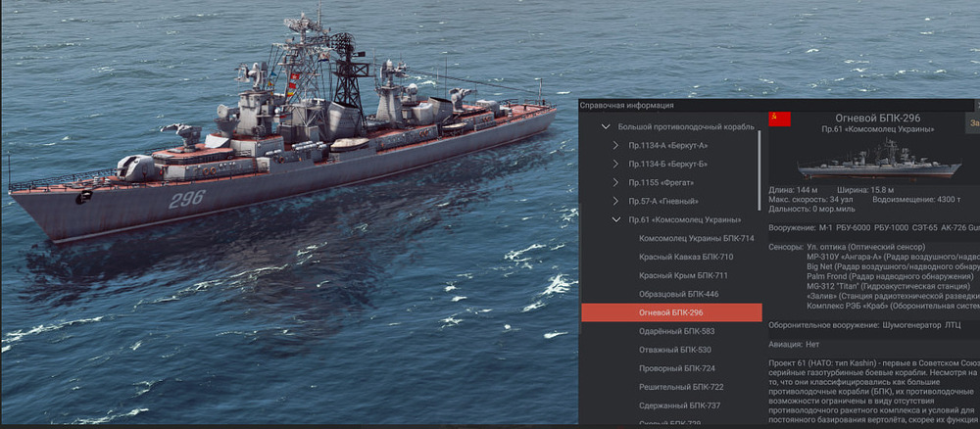Click the Авиация: Нет line

794,345
